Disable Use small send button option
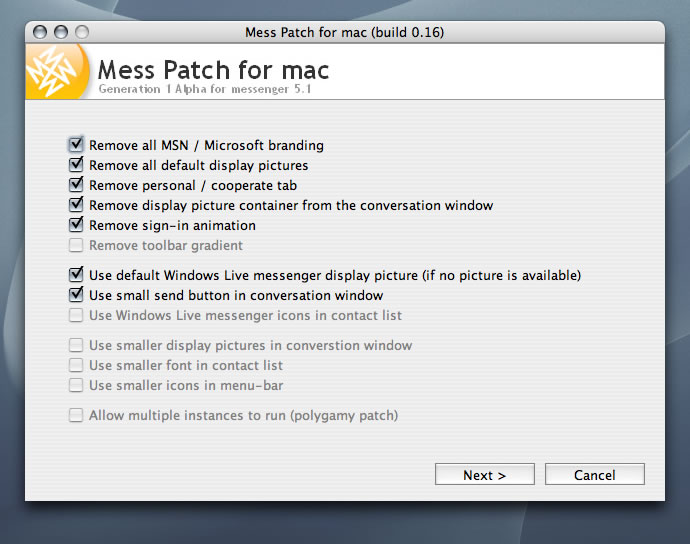Image resolution: width=690 pixels, height=544 pixels. (76, 295)
